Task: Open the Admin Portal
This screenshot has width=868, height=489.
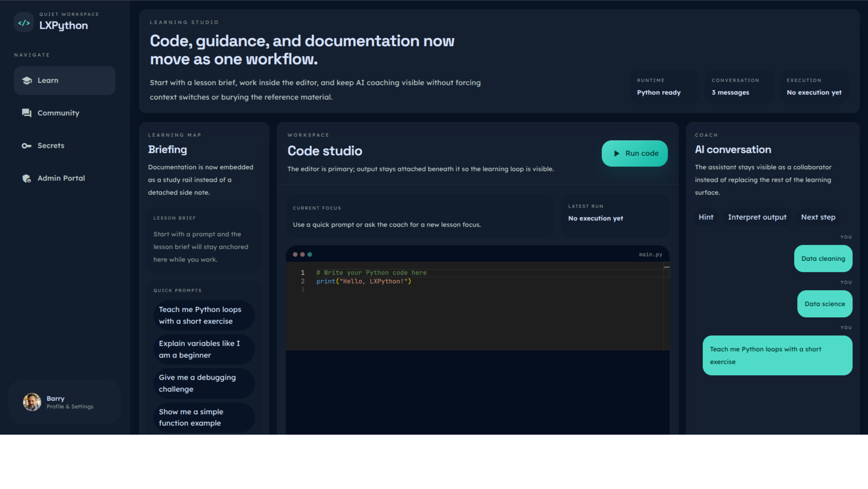Action: point(65,178)
